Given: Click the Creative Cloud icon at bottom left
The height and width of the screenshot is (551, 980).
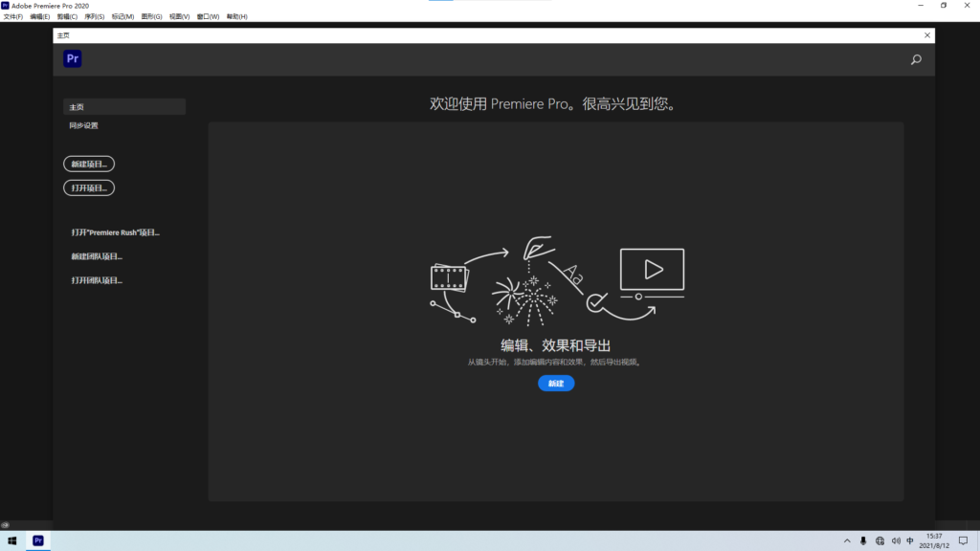Looking at the screenshot, I should coord(5,525).
